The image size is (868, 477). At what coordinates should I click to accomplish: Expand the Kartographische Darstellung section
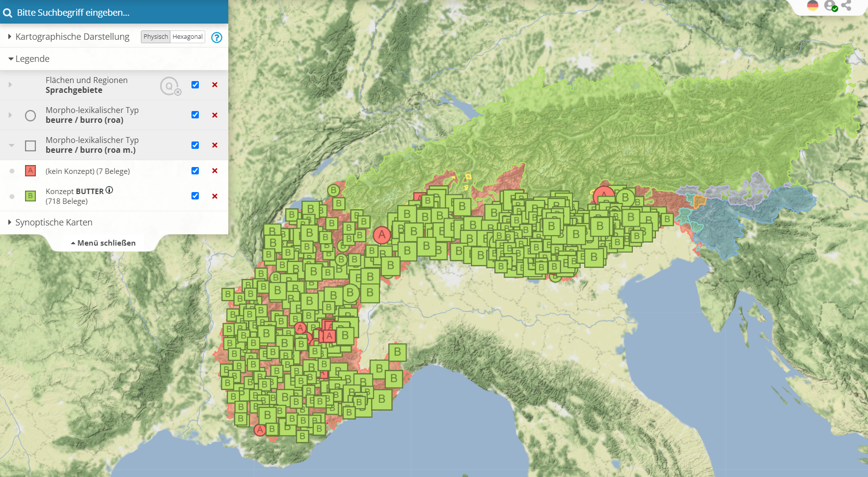[x=69, y=37]
